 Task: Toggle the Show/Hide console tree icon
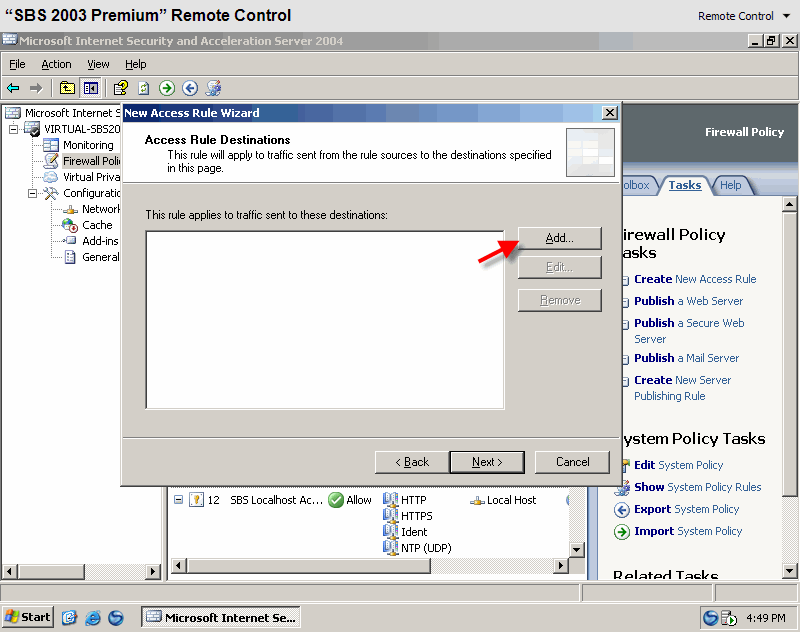point(91,88)
